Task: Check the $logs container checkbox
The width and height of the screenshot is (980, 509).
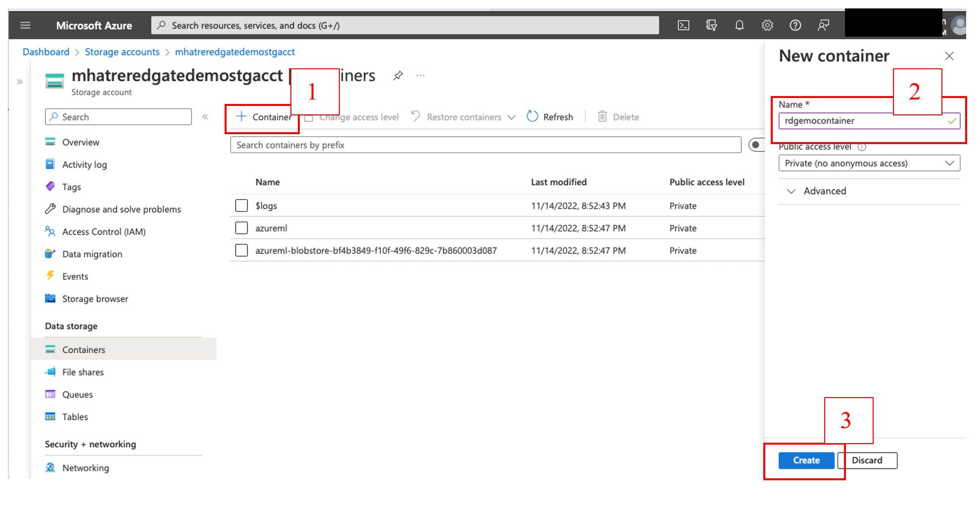Action: [x=241, y=205]
